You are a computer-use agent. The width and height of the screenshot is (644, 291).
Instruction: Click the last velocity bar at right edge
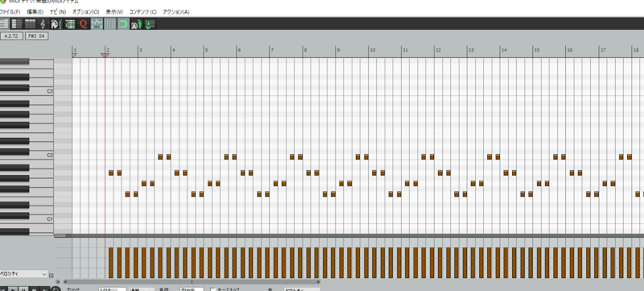[638, 263]
